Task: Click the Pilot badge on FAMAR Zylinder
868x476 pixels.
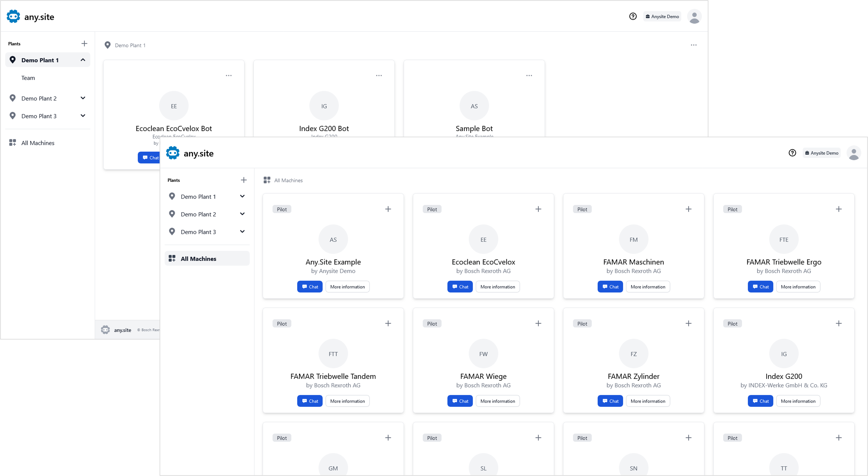Action: pos(582,323)
